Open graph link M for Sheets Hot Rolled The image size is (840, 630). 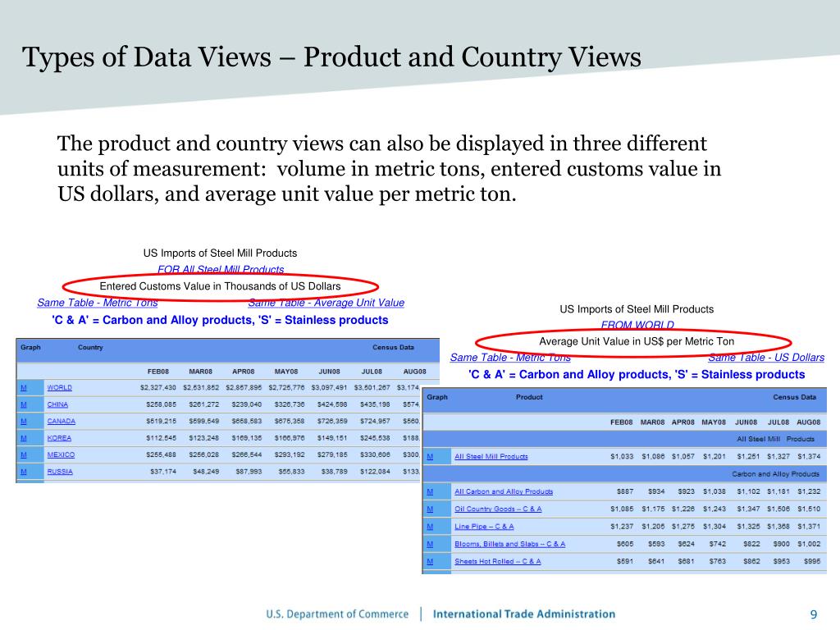click(x=430, y=561)
